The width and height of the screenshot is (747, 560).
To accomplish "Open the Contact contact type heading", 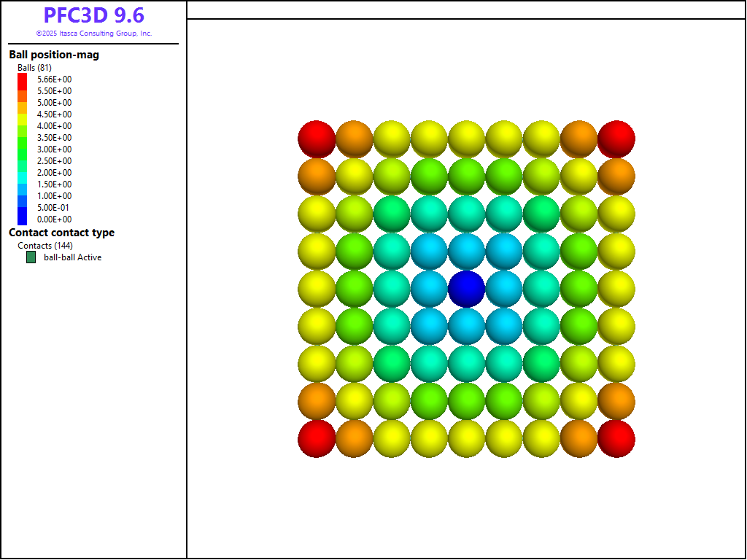I will coord(61,233).
